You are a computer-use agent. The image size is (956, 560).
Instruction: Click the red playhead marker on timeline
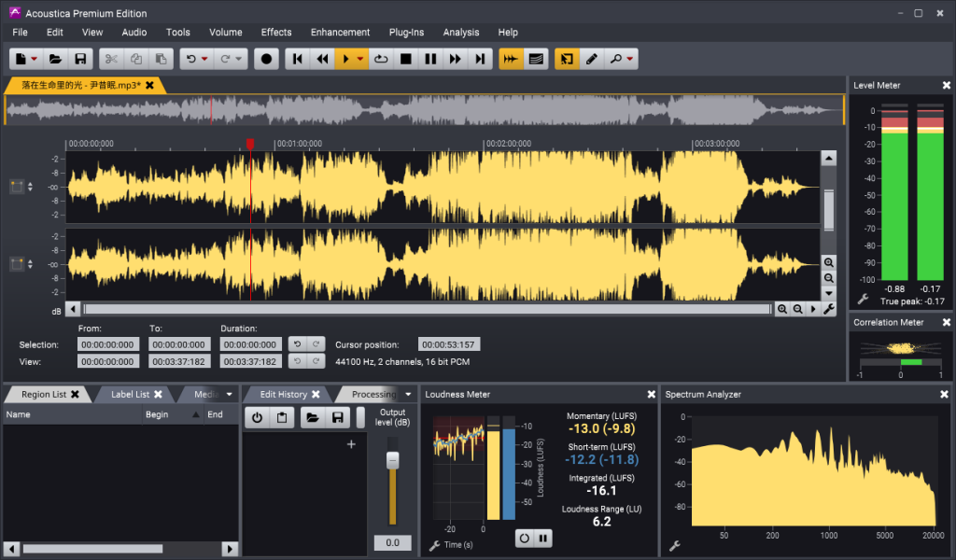pyautogui.click(x=250, y=144)
